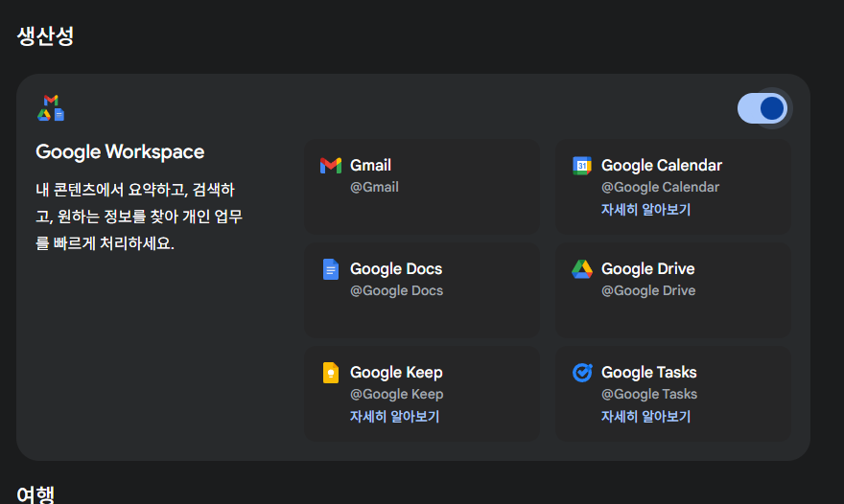This screenshot has height=504, width=844.
Task: Open 자세히 알아보기 link under Google Tasks
Action: 645,416
